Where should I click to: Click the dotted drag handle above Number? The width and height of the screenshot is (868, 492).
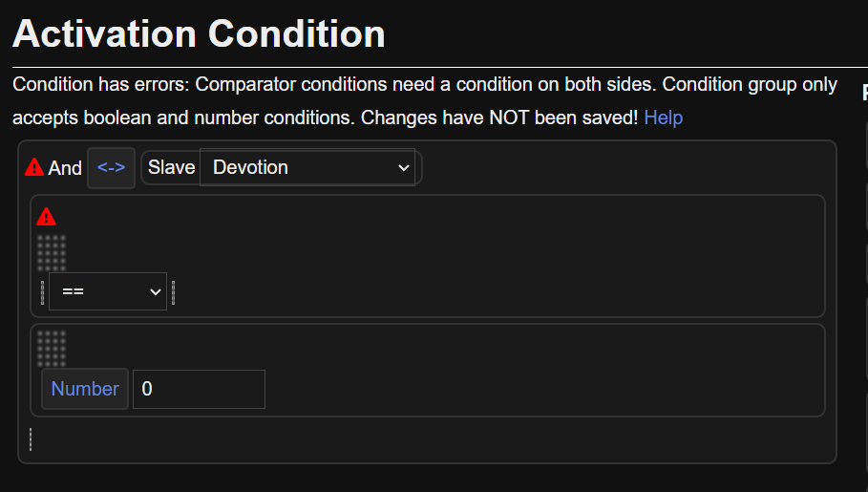pyautogui.click(x=52, y=349)
